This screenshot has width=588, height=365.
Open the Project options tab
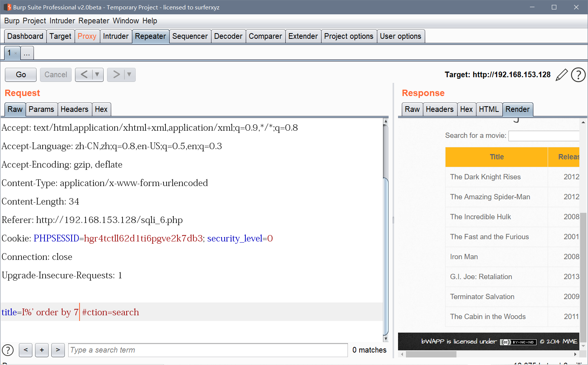(x=349, y=36)
